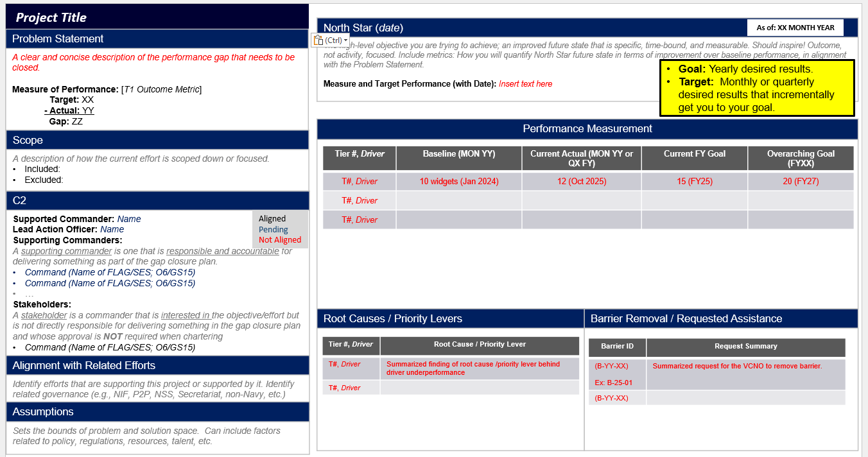The image size is (868, 457).
Task: Click the Aligned legend entry
Action: coord(272,219)
